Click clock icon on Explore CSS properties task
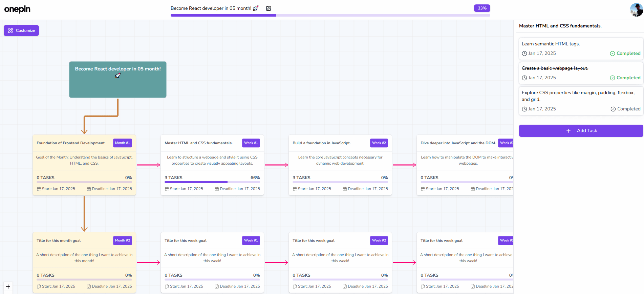644x294 pixels. click(x=524, y=109)
